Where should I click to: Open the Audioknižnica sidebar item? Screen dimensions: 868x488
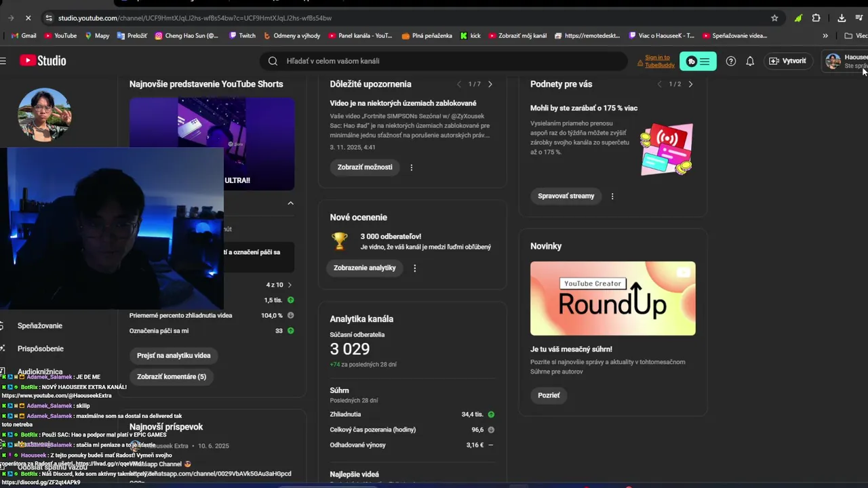(39, 372)
